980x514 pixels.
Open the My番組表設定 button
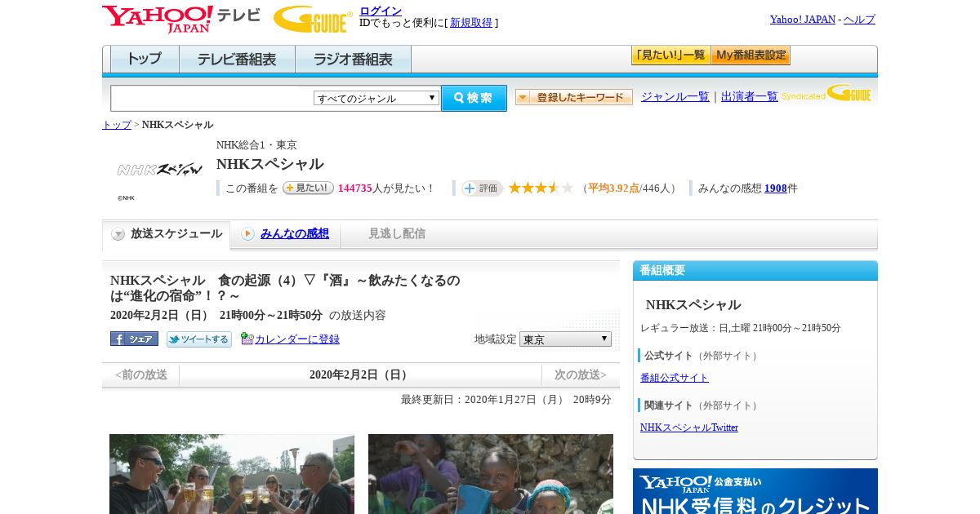coord(751,55)
